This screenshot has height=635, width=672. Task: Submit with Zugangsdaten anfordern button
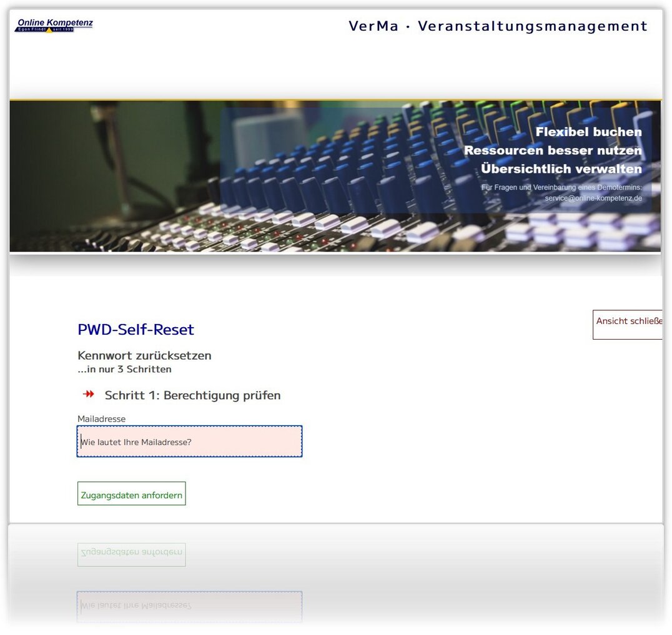click(x=132, y=494)
